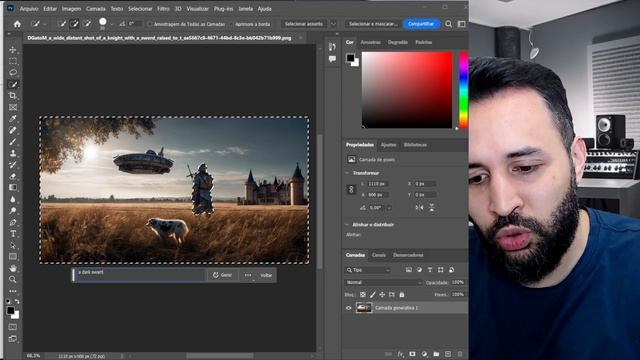Viewport: 640px width, 360px height.
Task: Switch to the Amostras tab
Action: point(370,42)
